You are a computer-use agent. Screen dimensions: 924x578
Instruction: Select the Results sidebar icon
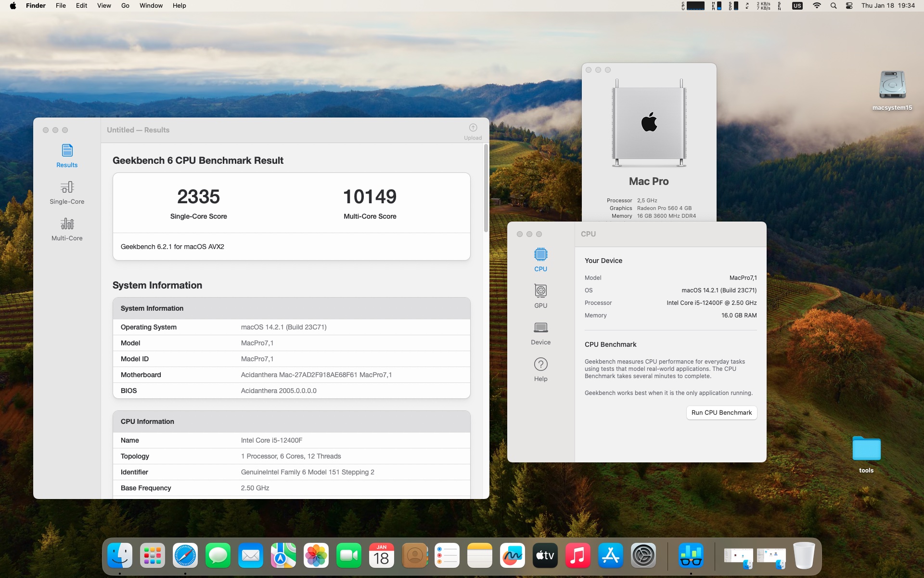67,156
